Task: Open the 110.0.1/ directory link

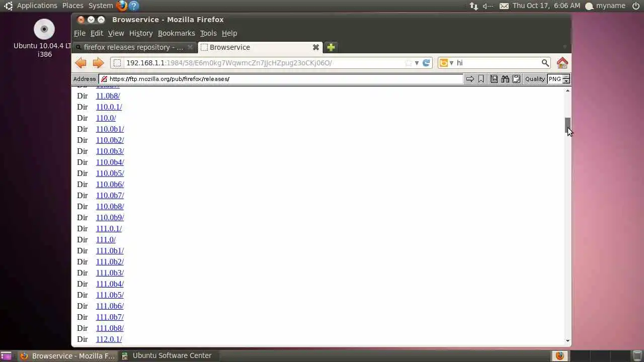Action: point(109,107)
